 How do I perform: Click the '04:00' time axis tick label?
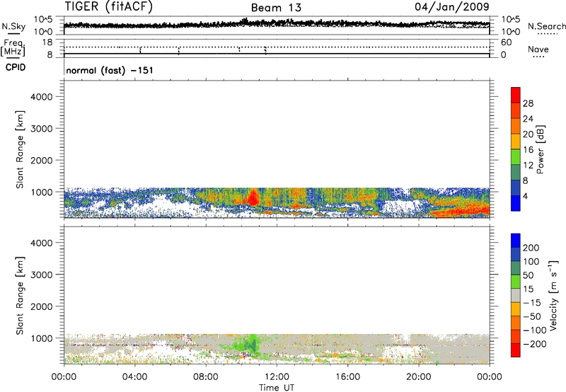pyautogui.click(x=135, y=377)
